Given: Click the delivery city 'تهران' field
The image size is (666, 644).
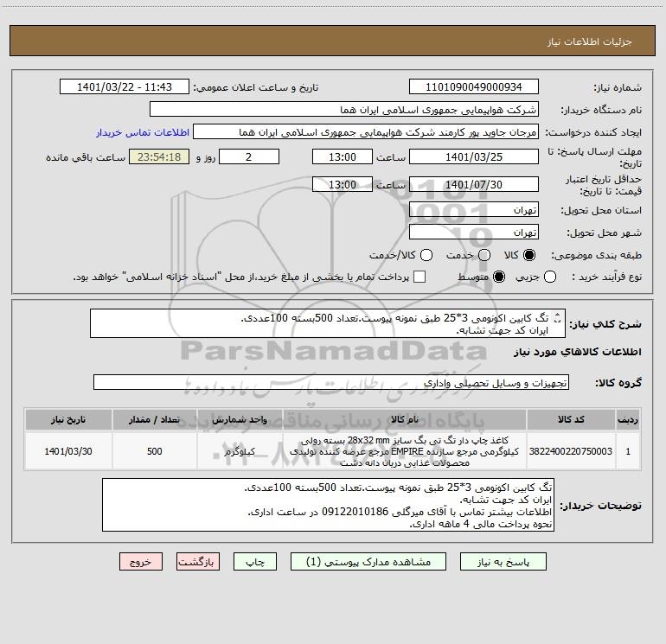Looking at the screenshot, I should tap(474, 233).
